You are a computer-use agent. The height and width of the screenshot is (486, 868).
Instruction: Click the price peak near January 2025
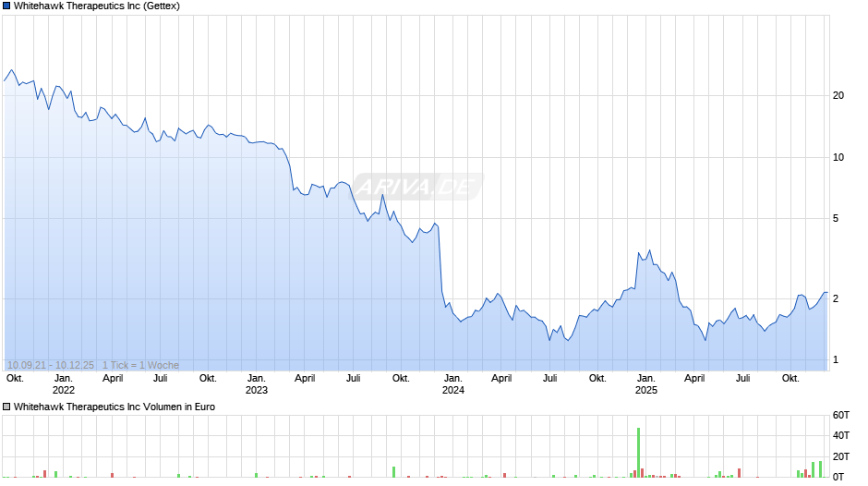[x=649, y=250]
